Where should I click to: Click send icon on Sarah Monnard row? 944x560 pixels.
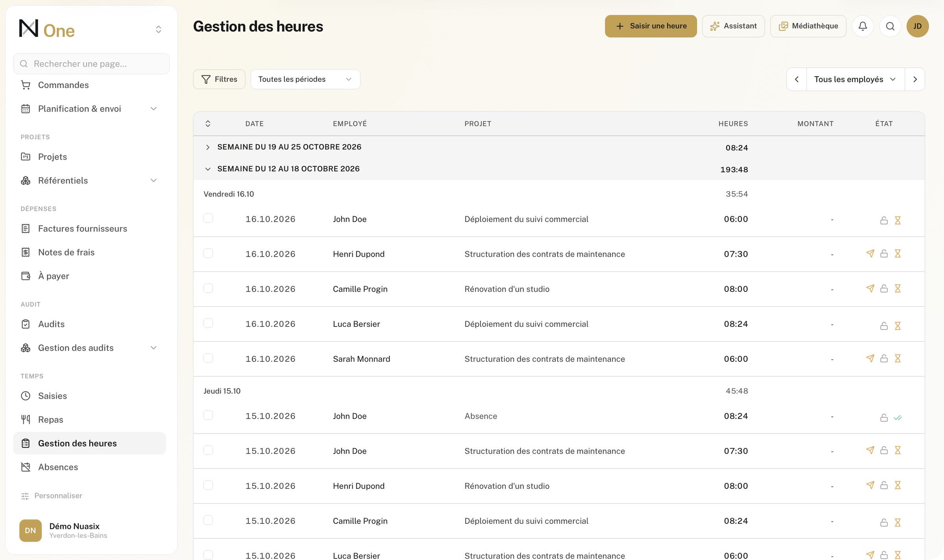(870, 358)
